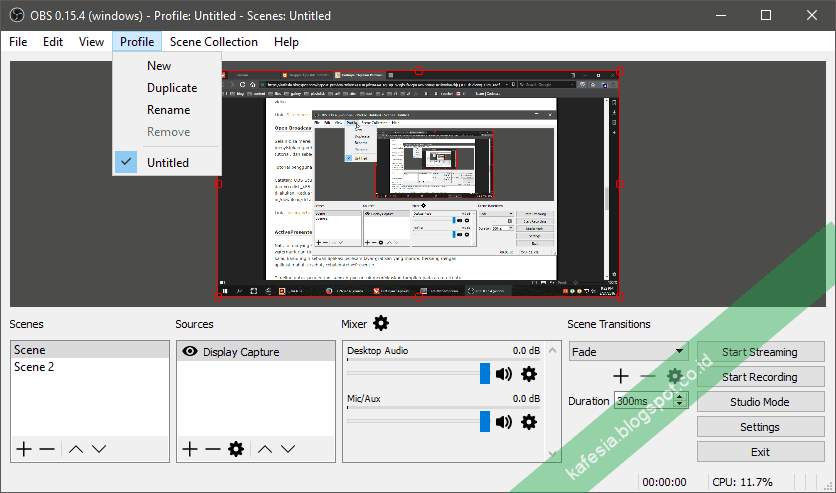Click the OBS logo in title bar
Image resolution: width=836 pixels, height=493 pixels.
[17, 15]
